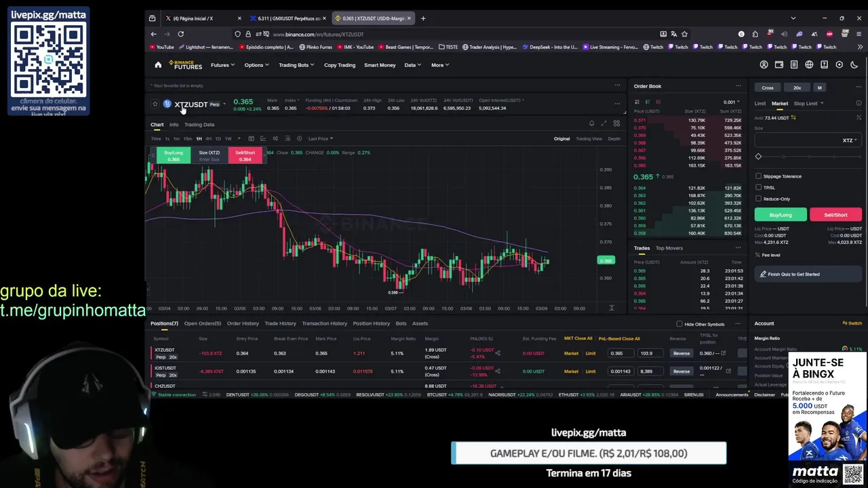Viewport: 868px width, 488px height.
Task: Open the Last Price dropdown on chart
Action: pos(320,138)
